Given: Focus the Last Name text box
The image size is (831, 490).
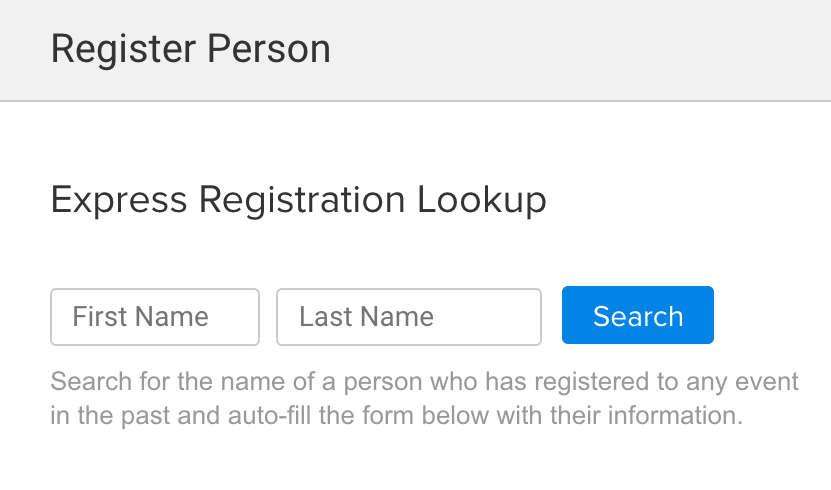Looking at the screenshot, I should [x=408, y=317].
